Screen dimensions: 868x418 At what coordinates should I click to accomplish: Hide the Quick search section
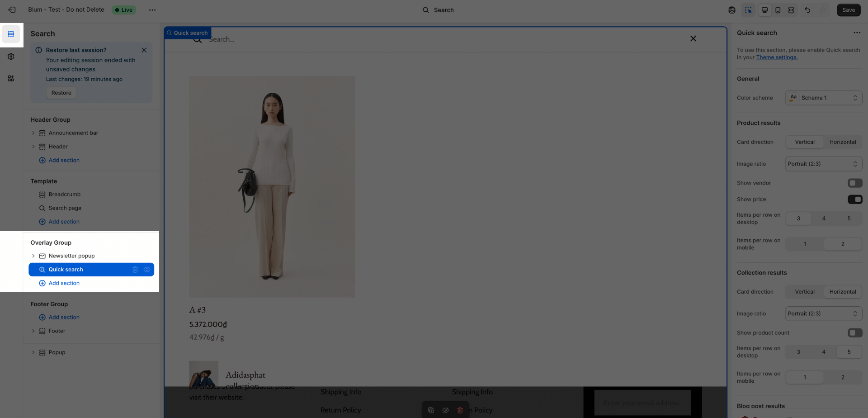147,269
